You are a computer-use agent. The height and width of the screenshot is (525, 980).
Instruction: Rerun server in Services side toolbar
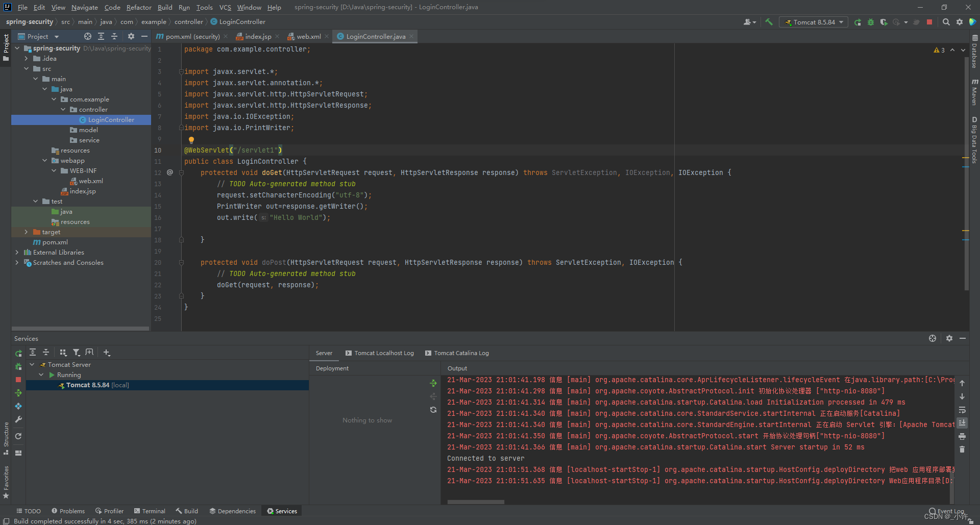(x=18, y=353)
